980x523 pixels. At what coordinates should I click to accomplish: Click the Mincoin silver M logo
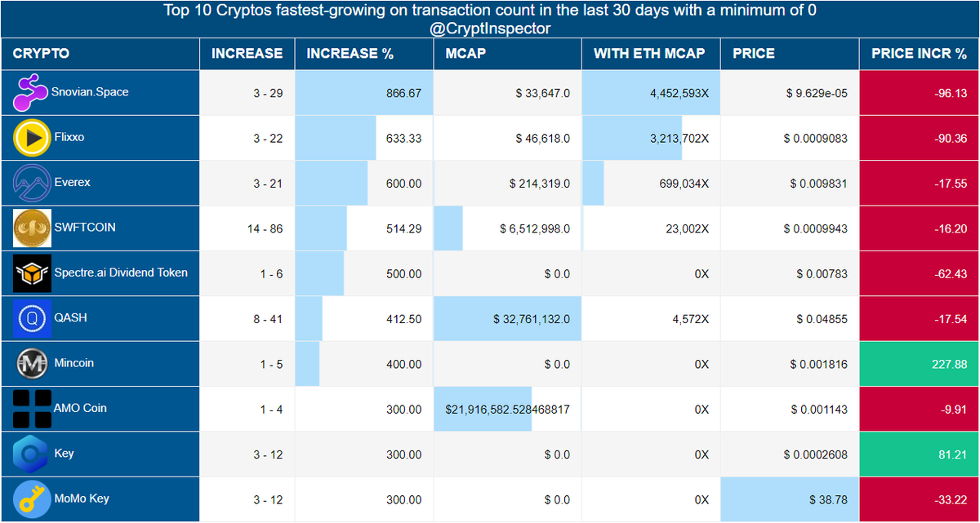point(32,364)
